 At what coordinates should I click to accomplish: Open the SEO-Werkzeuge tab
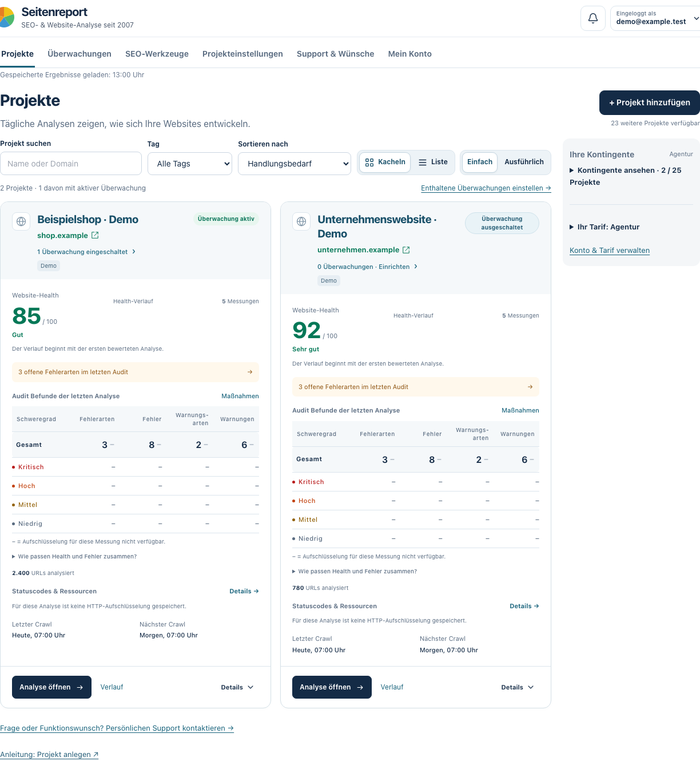pyautogui.click(x=157, y=54)
